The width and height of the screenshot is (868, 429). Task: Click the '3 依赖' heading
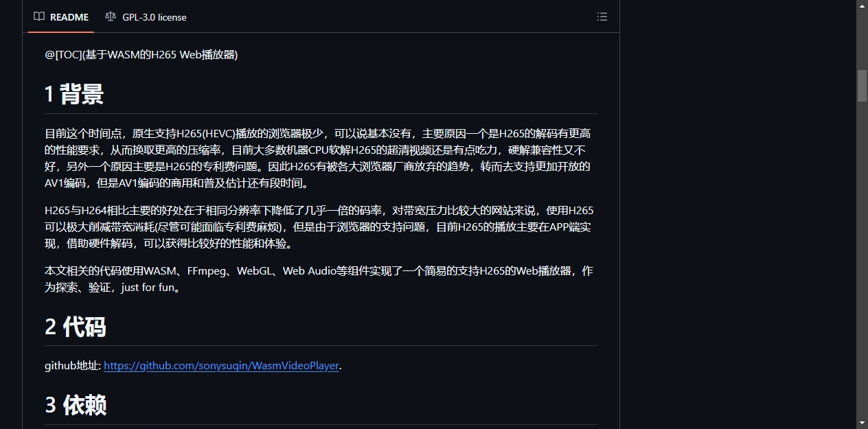click(76, 405)
